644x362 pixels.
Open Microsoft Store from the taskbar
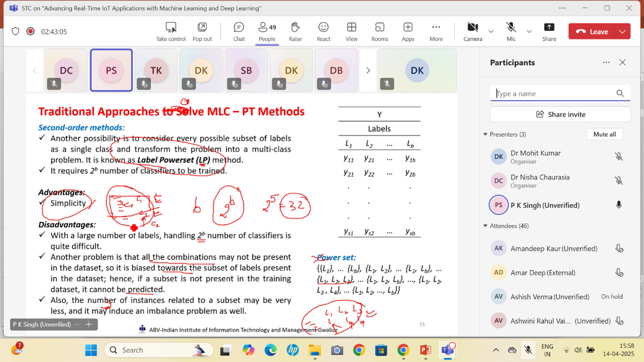381,350
